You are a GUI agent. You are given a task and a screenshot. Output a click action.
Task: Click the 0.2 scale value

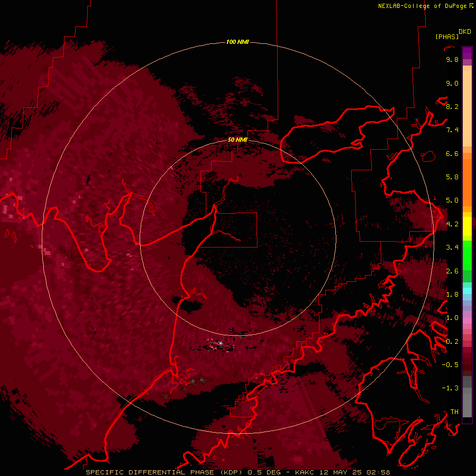(x=452, y=342)
